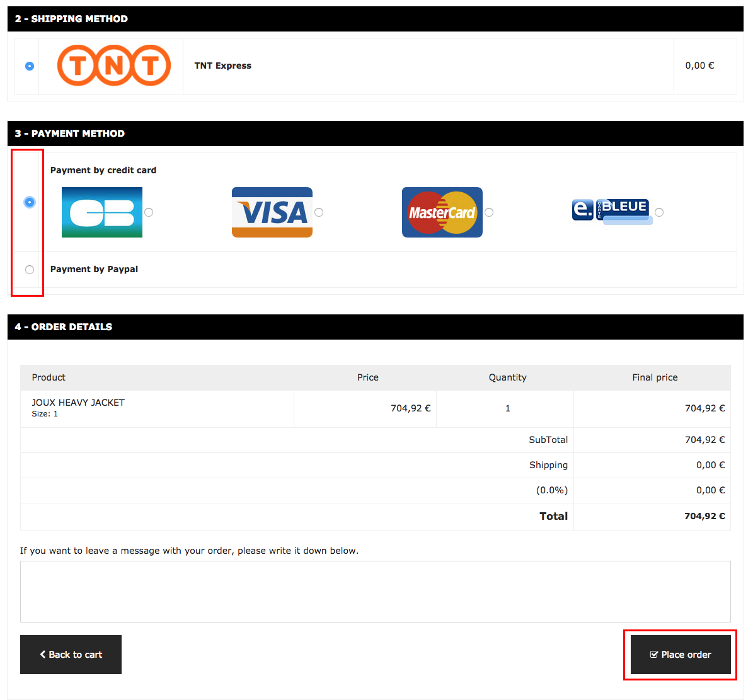The height and width of the screenshot is (700, 753).
Task: Choose the VISA radio button
Action: click(x=319, y=212)
